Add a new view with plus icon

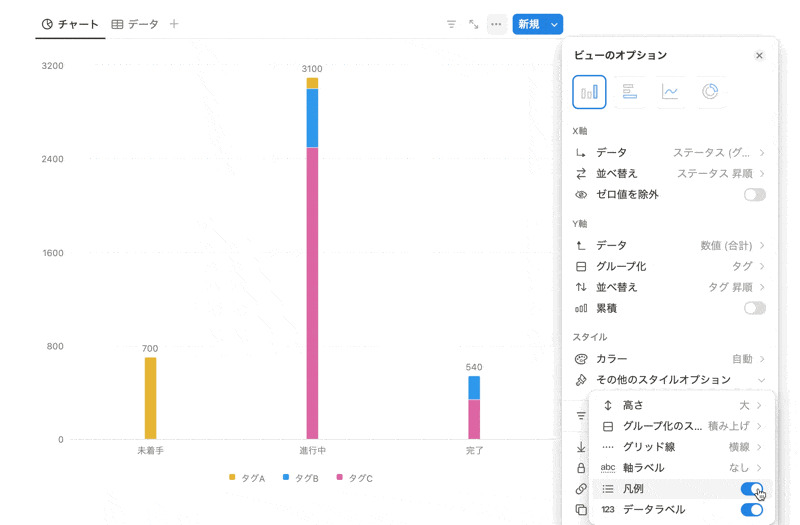(x=174, y=24)
